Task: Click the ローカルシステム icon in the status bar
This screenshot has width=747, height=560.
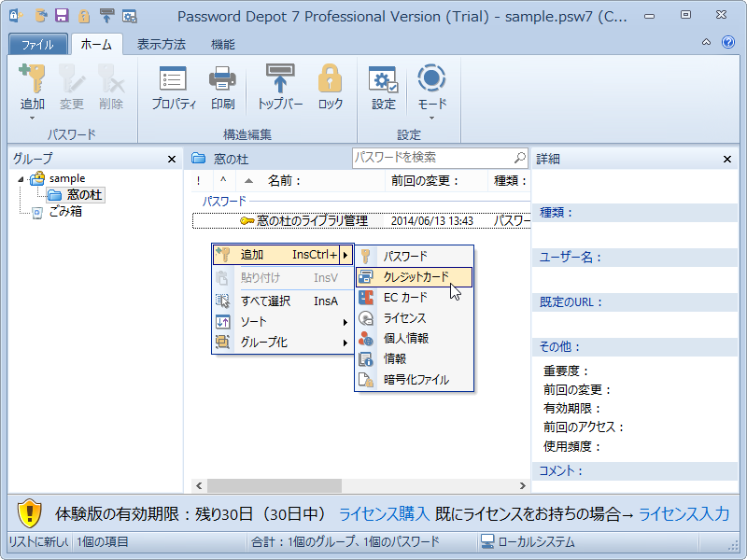Action: (486, 539)
